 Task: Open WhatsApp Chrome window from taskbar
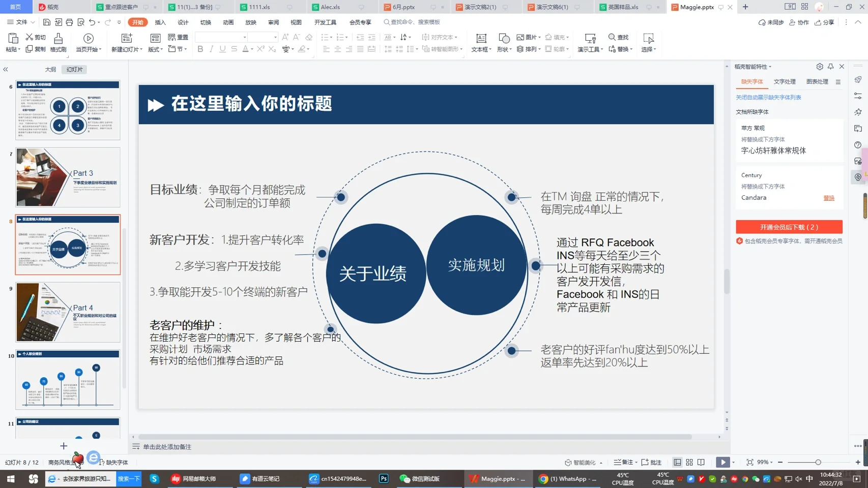coord(568,478)
